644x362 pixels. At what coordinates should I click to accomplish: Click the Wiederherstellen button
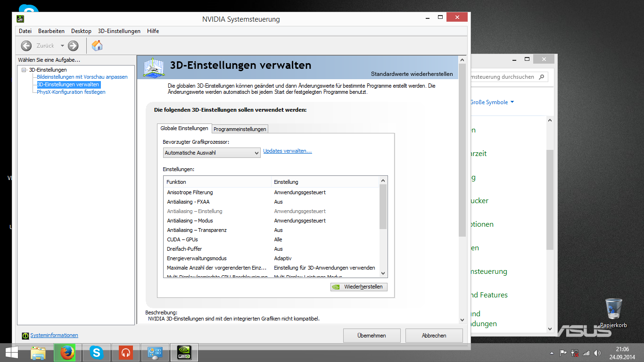[359, 287]
